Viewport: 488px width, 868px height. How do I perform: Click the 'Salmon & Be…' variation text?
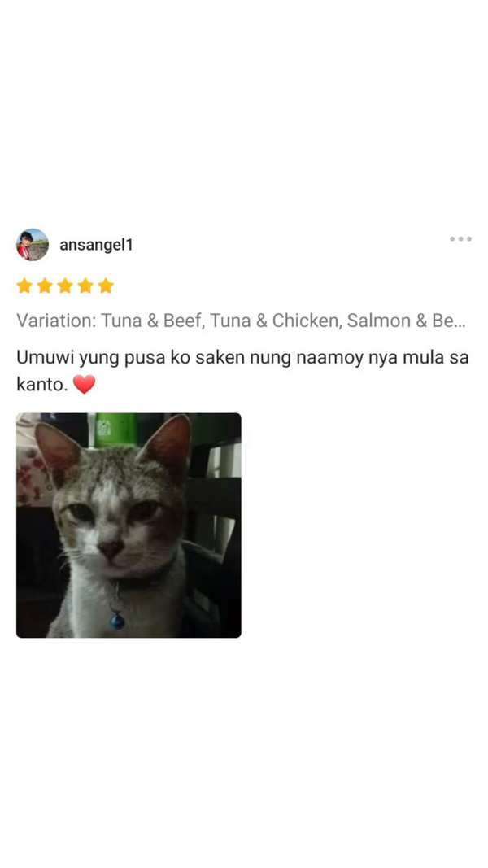pos(407,321)
